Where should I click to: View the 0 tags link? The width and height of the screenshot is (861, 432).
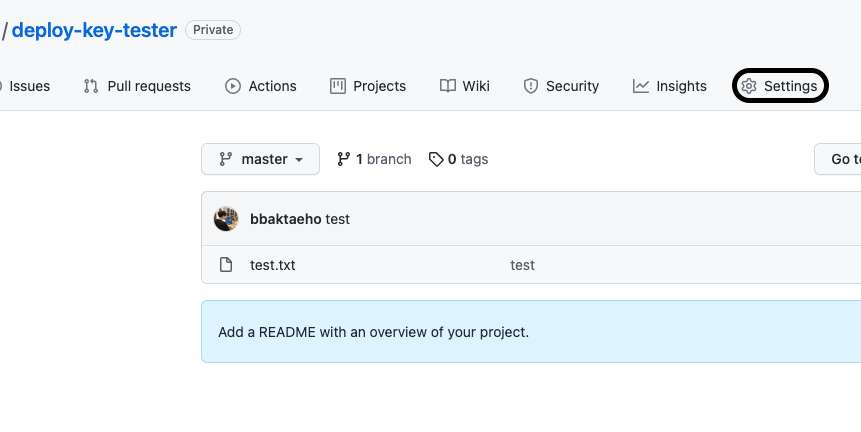467,159
